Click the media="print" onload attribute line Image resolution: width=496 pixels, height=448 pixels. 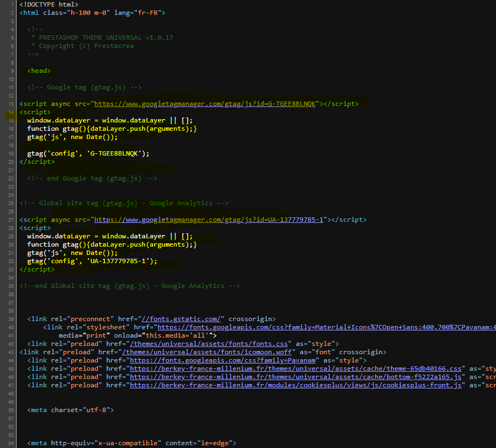[138, 335]
